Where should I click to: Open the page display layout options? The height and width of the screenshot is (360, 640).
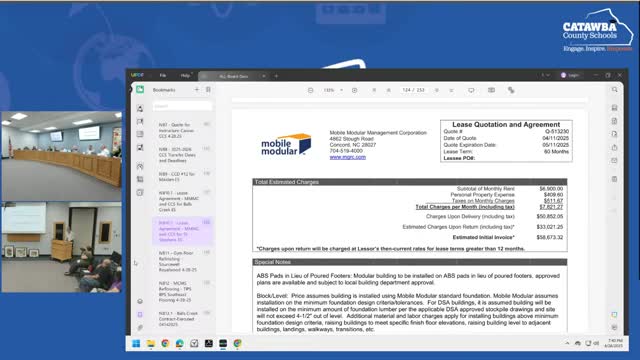point(491,90)
